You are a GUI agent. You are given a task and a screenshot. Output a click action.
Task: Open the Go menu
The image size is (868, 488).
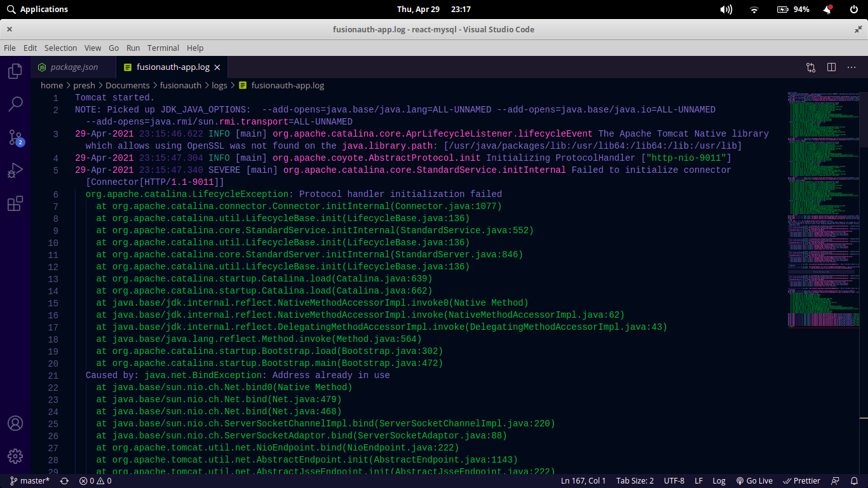pos(114,48)
